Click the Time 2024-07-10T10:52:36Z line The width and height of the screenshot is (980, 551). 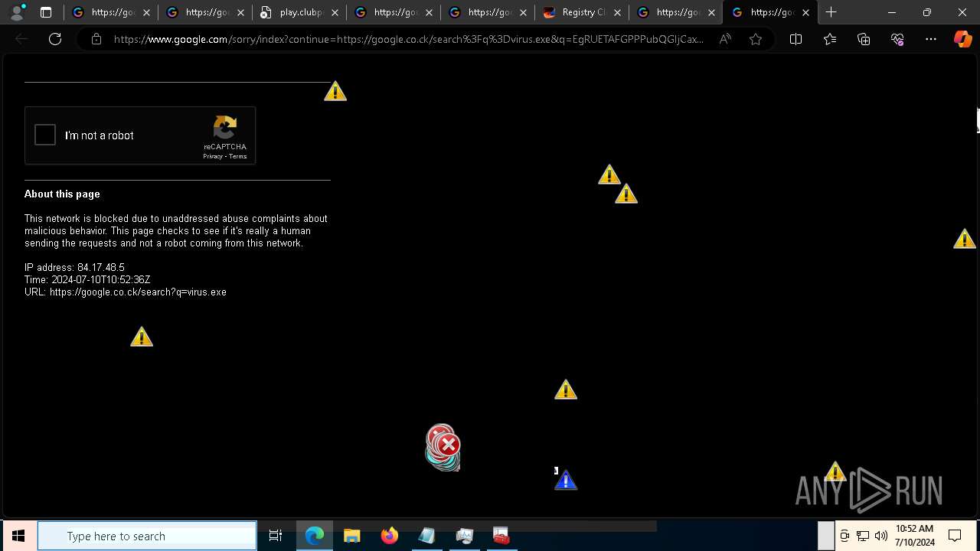pos(87,279)
